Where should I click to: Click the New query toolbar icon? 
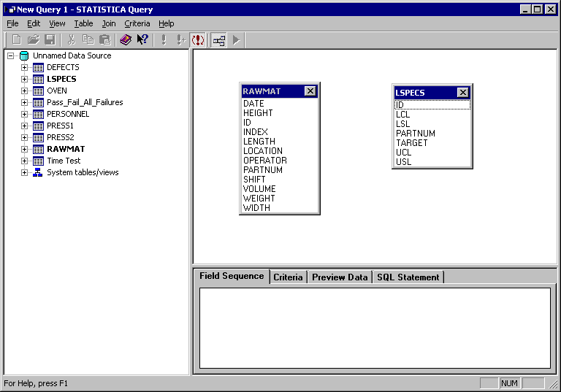coord(16,40)
